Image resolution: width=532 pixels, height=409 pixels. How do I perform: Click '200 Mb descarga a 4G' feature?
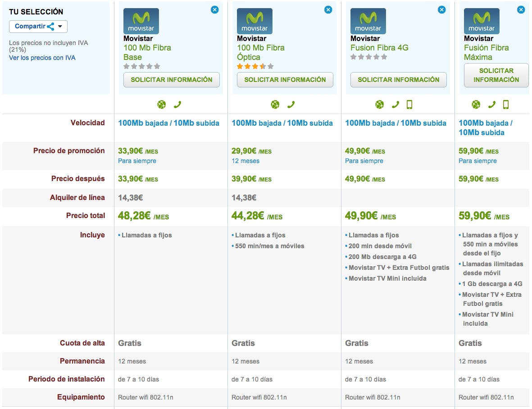(x=382, y=257)
